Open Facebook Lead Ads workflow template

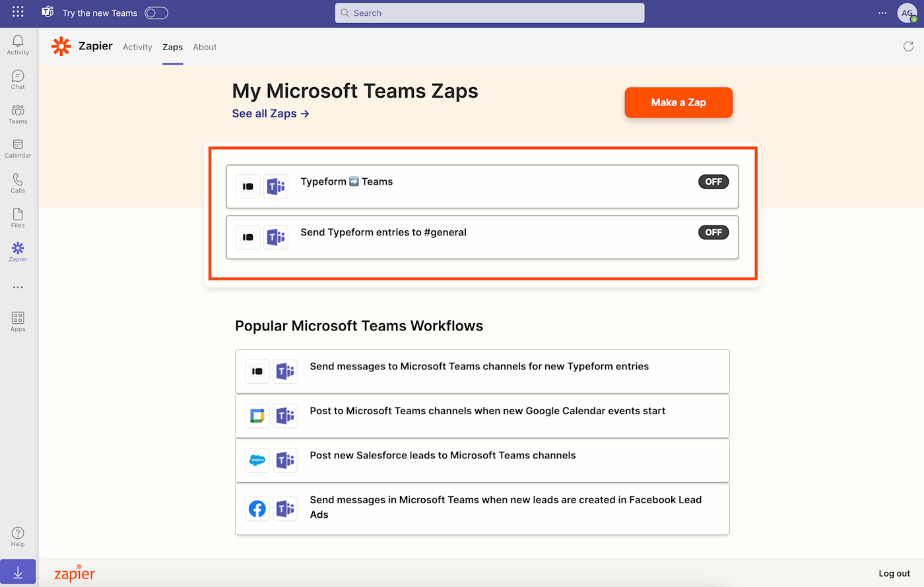(x=482, y=509)
